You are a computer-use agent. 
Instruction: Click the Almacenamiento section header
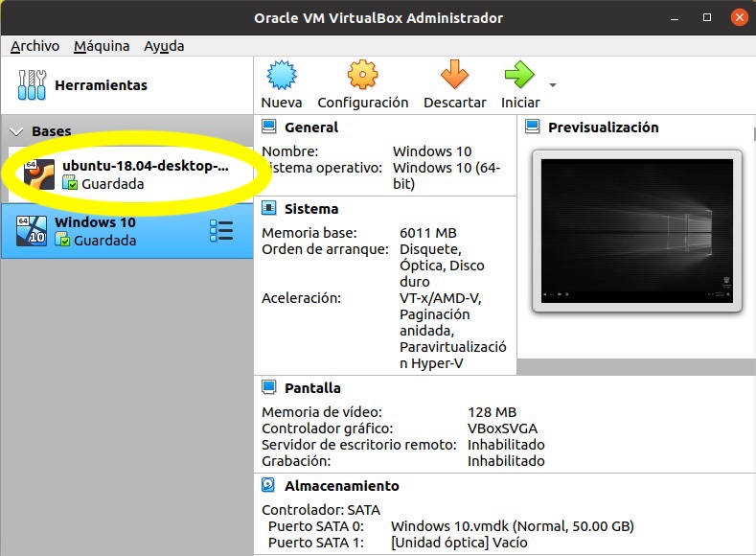pyautogui.click(x=342, y=486)
